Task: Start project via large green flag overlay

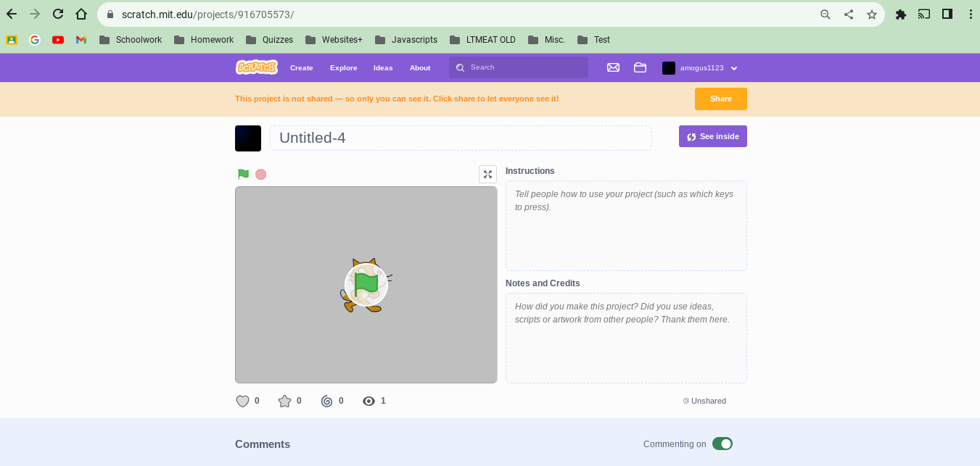Action: click(x=366, y=285)
